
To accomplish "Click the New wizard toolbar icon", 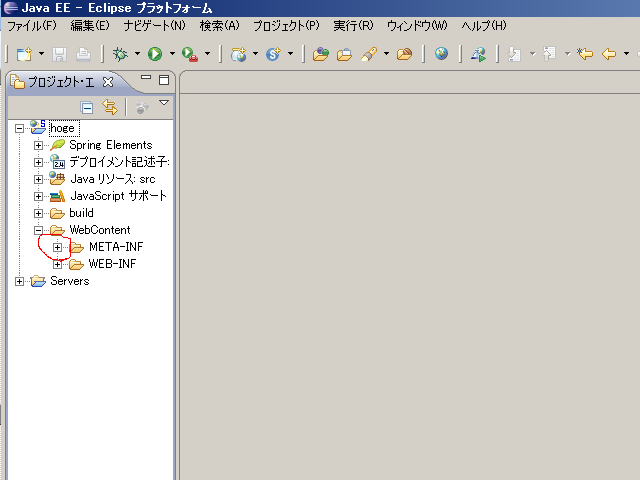I will coord(24,54).
